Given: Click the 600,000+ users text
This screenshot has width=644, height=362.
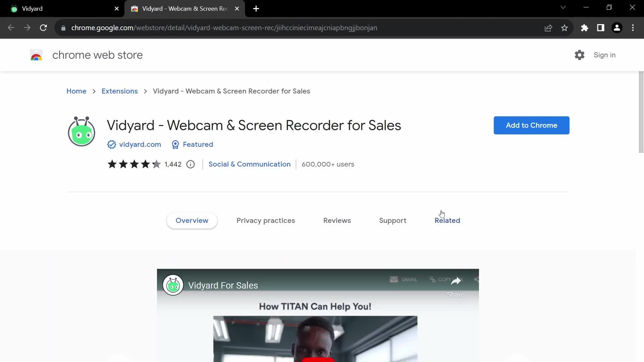Looking at the screenshot, I should 328,164.
